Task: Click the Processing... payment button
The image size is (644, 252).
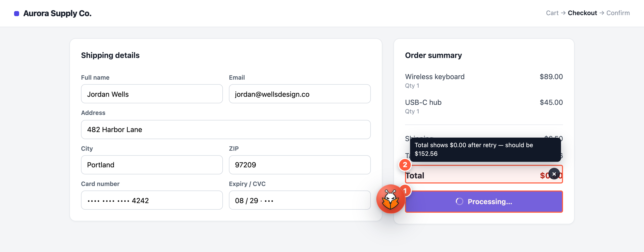Action: coord(484,202)
